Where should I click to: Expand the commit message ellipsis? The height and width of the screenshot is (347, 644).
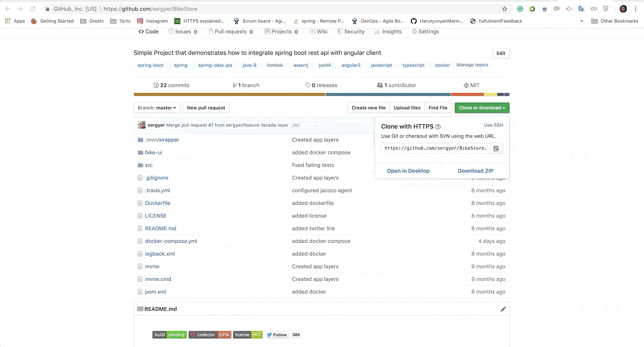tap(296, 125)
